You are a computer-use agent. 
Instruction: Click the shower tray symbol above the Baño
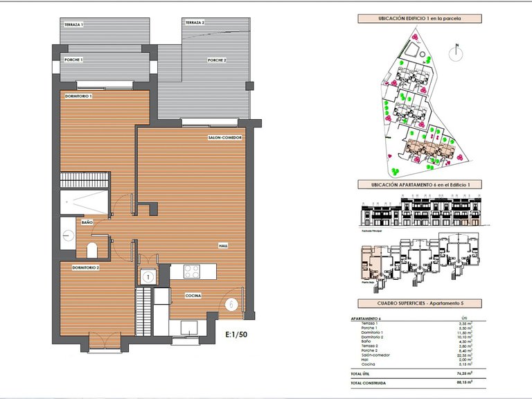pos(84,202)
